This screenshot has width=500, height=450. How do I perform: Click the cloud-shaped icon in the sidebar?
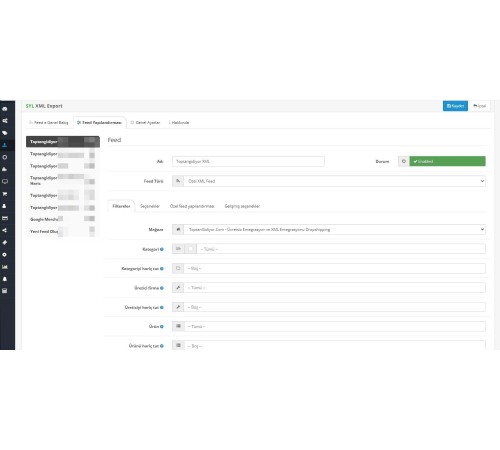[5, 169]
